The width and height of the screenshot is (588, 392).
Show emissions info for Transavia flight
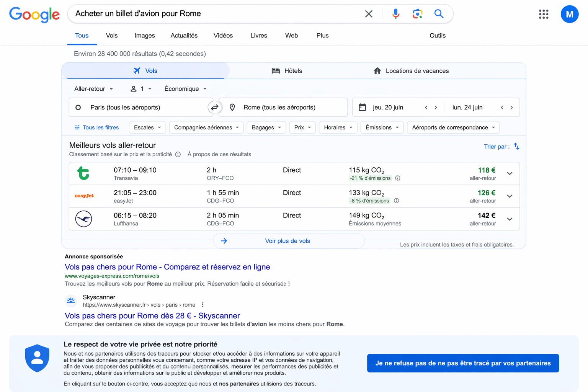(398, 178)
